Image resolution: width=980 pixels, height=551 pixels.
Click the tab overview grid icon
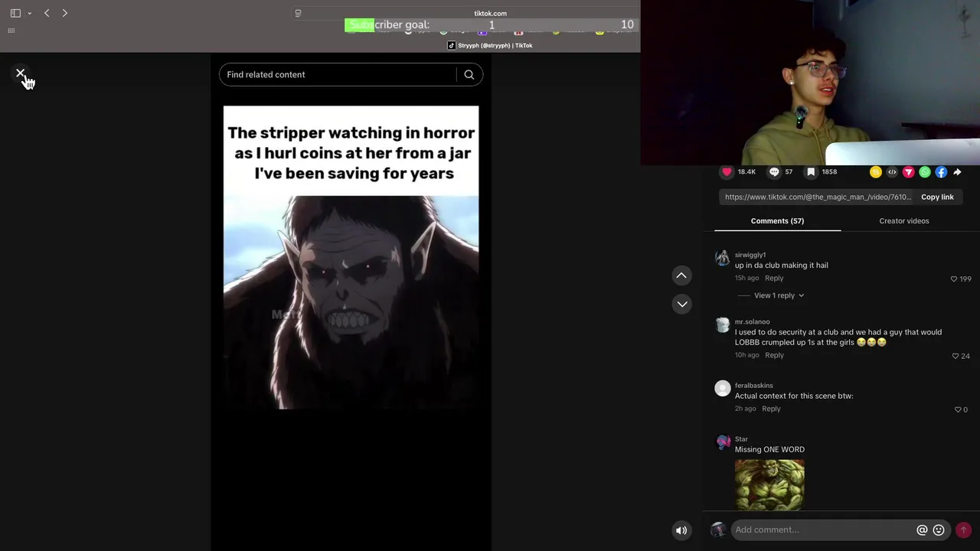[x=11, y=31]
